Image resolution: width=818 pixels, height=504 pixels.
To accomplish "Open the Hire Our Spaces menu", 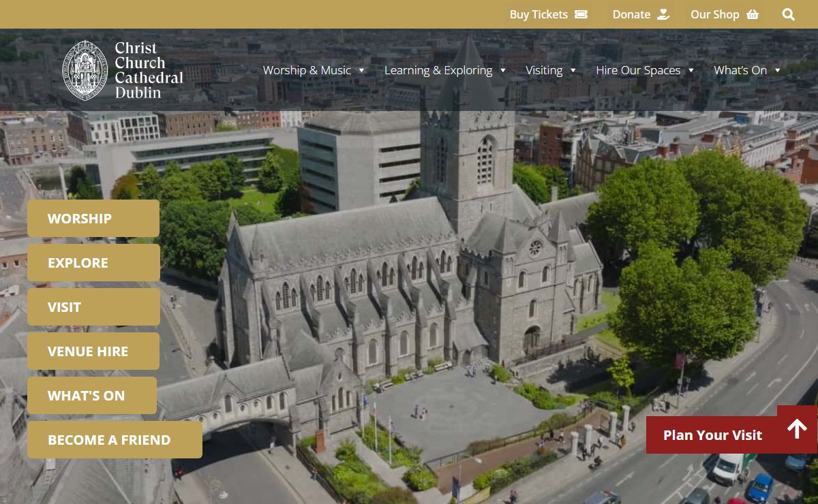I will pos(638,70).
